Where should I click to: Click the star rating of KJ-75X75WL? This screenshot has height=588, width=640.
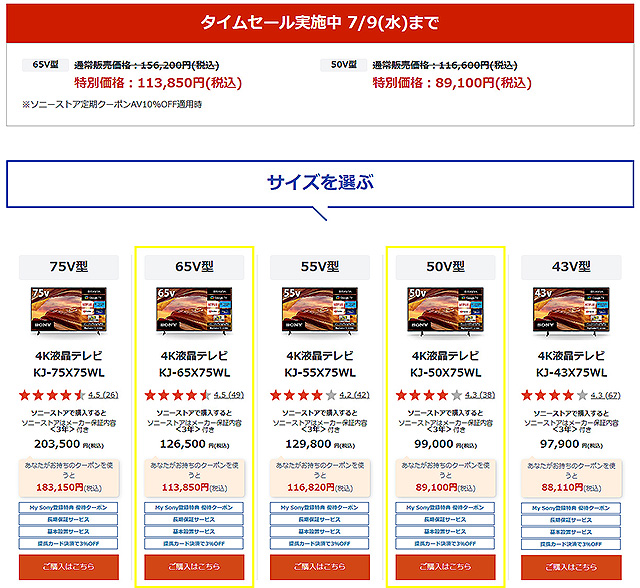(x=52, y=395)
